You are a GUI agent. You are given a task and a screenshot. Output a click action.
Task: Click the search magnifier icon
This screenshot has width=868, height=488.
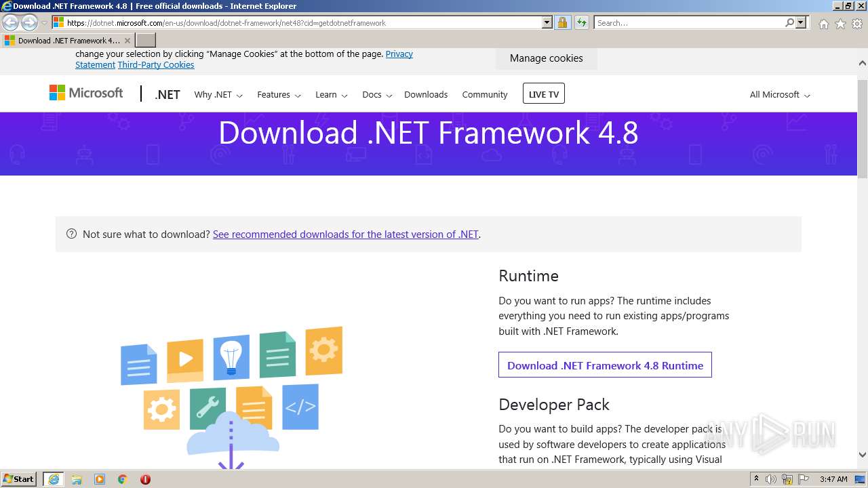789,23
